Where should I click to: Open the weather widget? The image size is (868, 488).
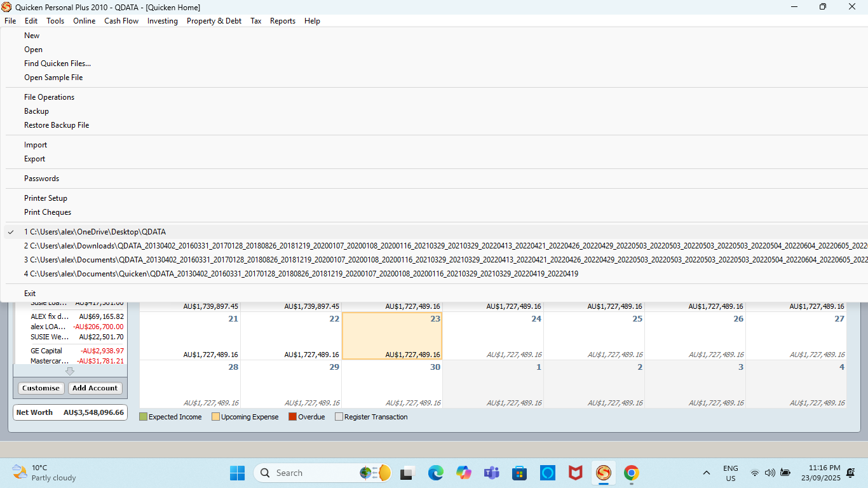44,473
